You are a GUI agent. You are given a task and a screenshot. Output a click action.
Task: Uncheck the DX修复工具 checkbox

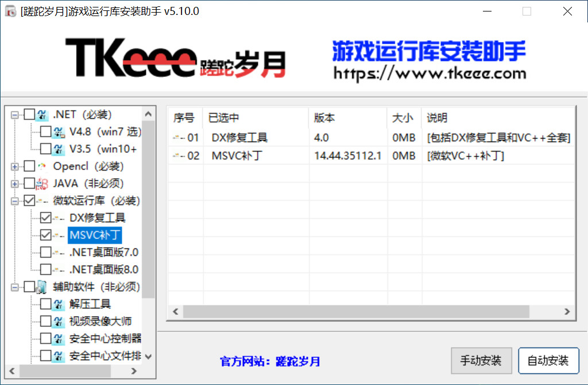45,218
